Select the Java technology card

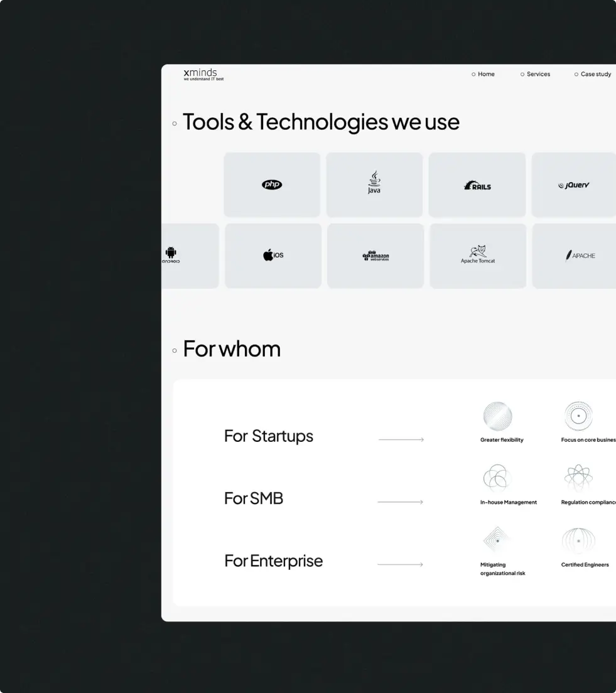click(374, 185)
